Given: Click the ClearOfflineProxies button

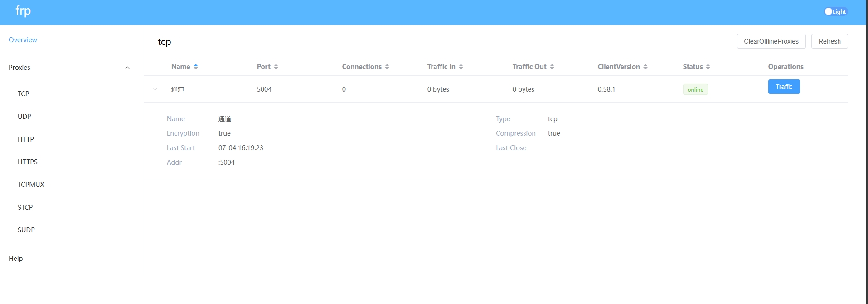Looking at the screenshot, I should coord(771,41).
